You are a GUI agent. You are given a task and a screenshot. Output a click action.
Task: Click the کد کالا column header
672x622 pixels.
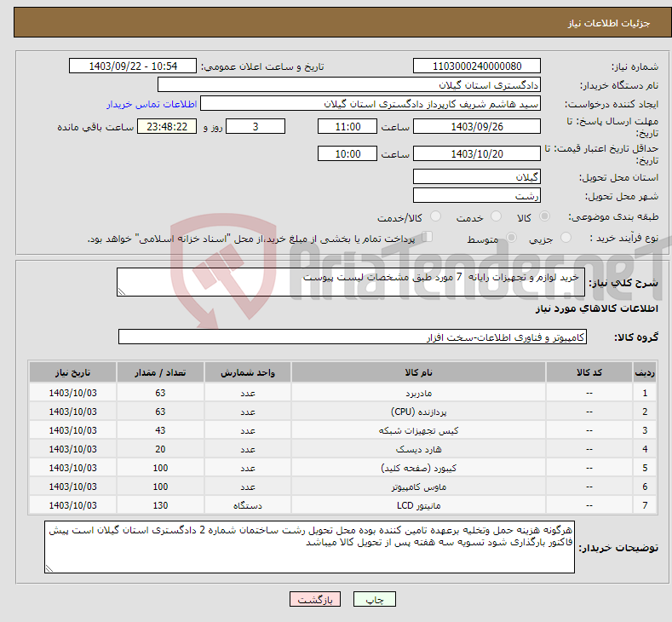[589, 372]
